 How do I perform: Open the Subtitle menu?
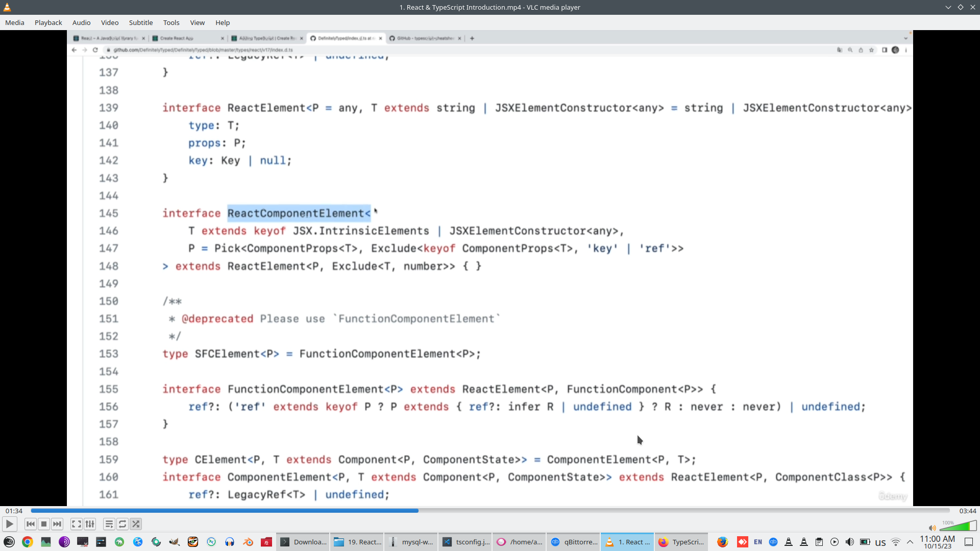140,22
